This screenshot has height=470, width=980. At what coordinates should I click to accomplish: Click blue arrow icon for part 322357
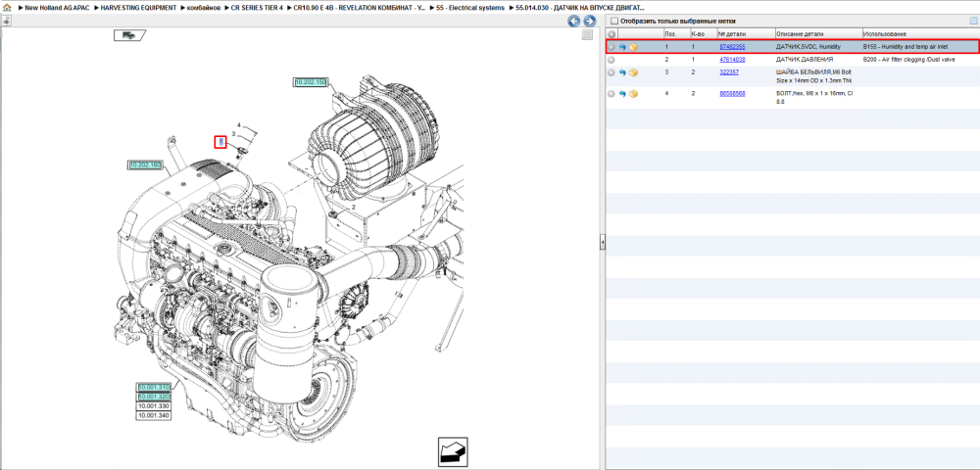point(622,73)
